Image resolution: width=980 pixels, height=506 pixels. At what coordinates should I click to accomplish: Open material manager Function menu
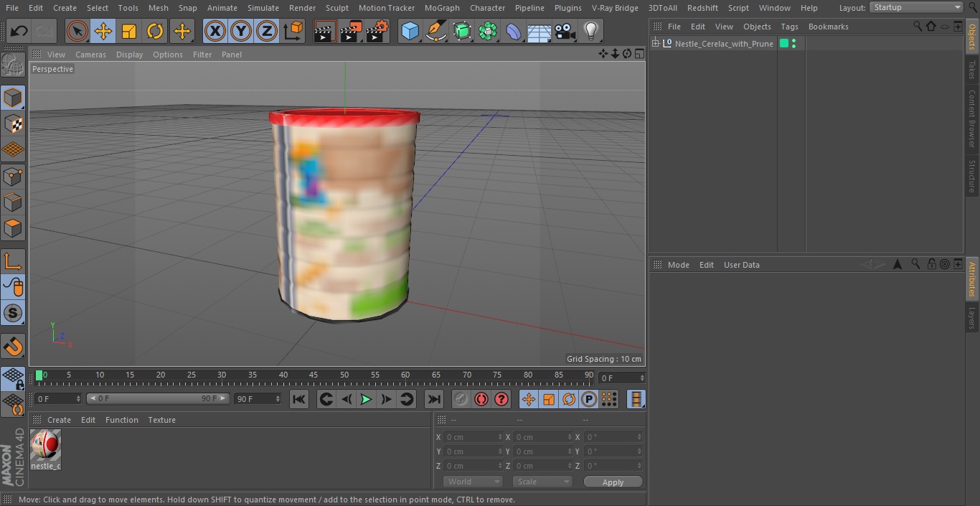(122, 420)
